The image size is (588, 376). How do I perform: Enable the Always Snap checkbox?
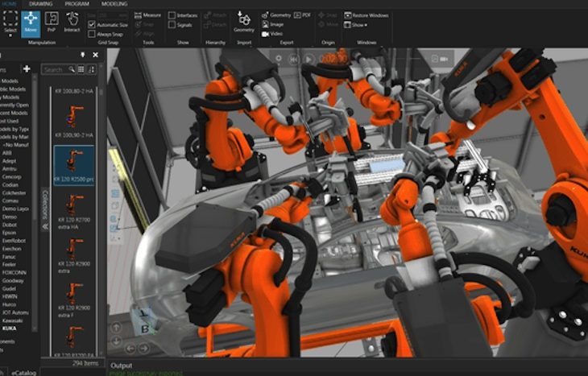click(92, 34)
